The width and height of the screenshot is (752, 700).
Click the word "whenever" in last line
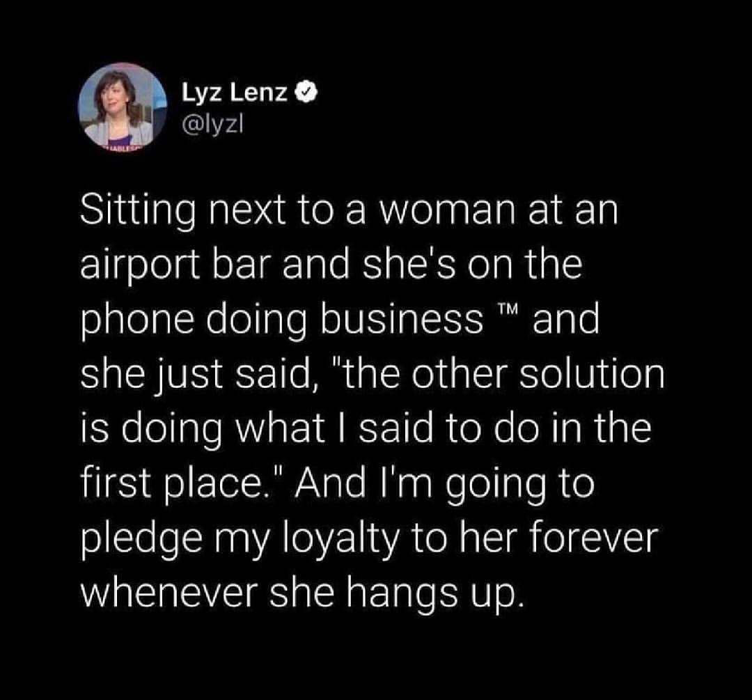coord(169,593)
